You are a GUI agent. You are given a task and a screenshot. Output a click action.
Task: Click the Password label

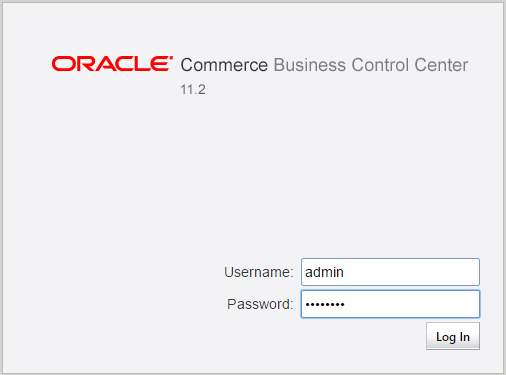pyautogui.click(x=260, y=304)
